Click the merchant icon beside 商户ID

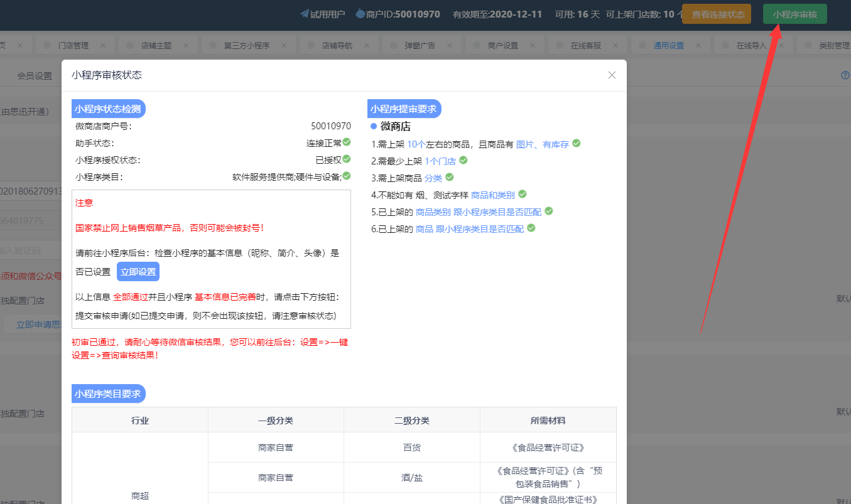pos(360,14)
